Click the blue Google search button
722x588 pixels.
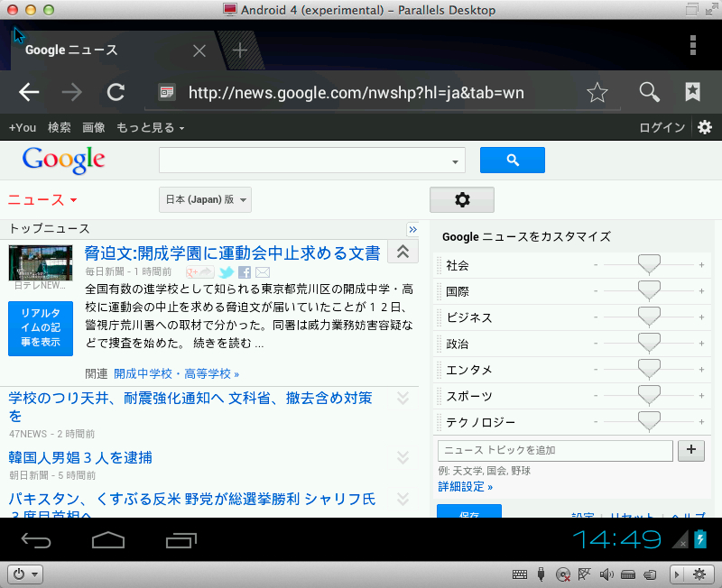(x=512, y=161)
